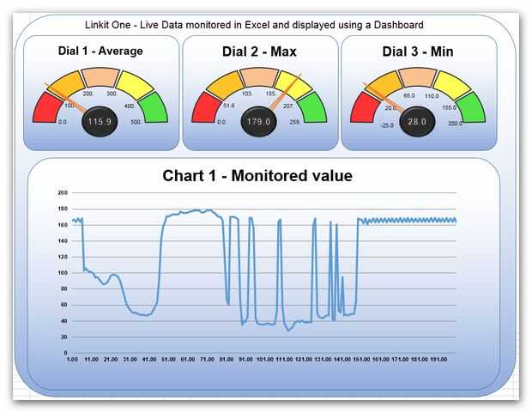Select the yellow segment of Dial 3 gauge
Screen dimensions: 532x413
coord(453,85)
